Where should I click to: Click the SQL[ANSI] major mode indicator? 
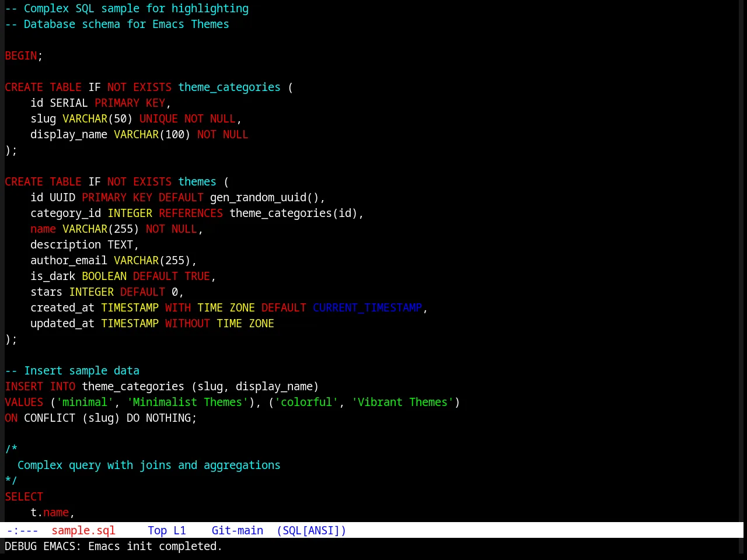click(311, 530)
